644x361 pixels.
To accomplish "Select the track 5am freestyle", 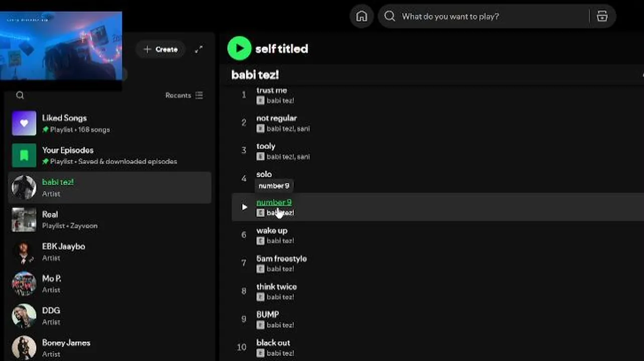I will point(281,259).
